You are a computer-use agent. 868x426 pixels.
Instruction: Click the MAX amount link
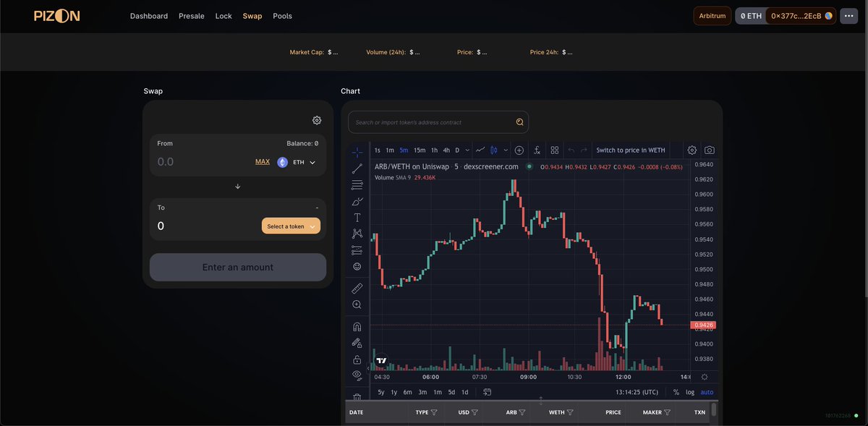[x=263, y=161]
